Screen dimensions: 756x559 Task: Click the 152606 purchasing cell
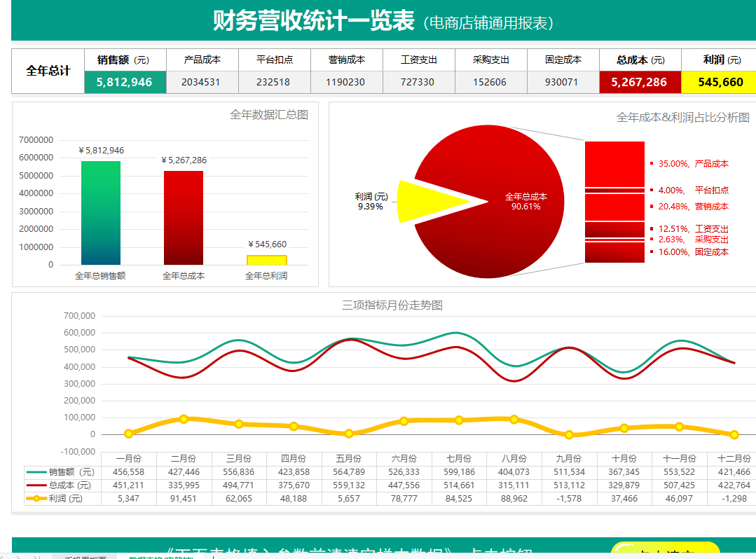pos(491,82)
